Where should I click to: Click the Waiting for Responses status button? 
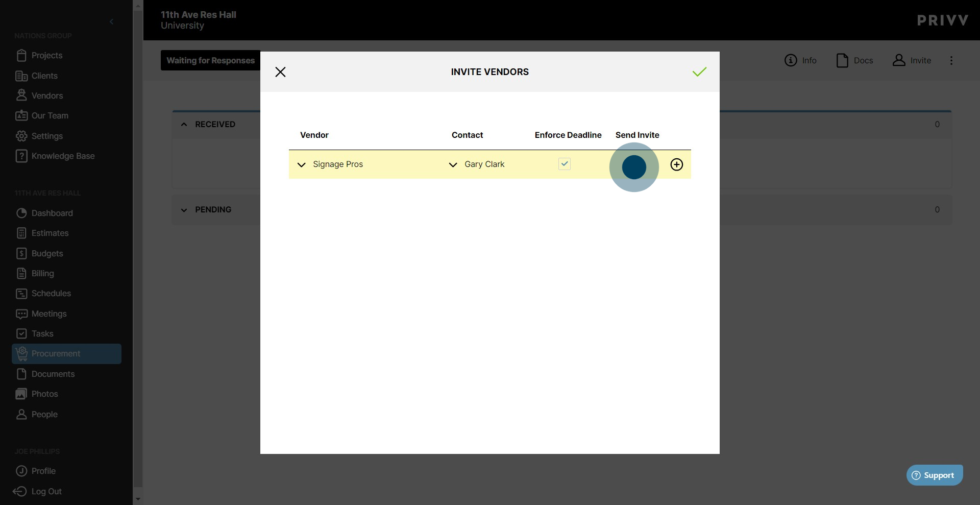(210, 60)
